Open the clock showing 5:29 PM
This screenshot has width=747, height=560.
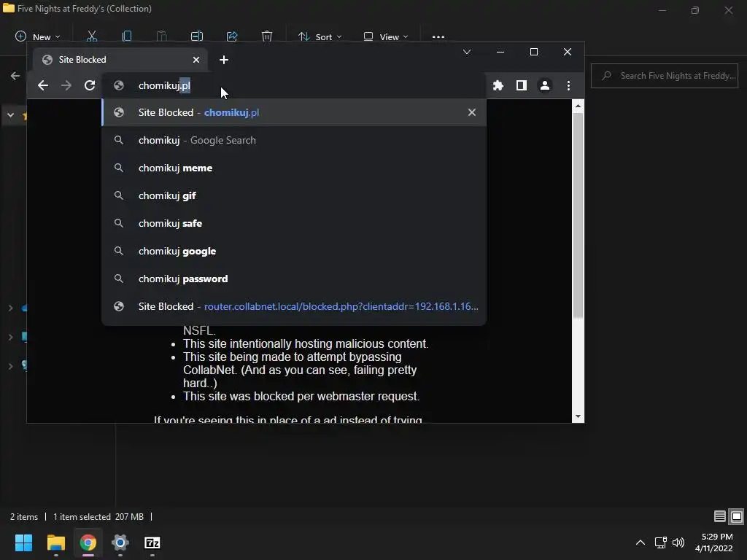click(714, 542)
